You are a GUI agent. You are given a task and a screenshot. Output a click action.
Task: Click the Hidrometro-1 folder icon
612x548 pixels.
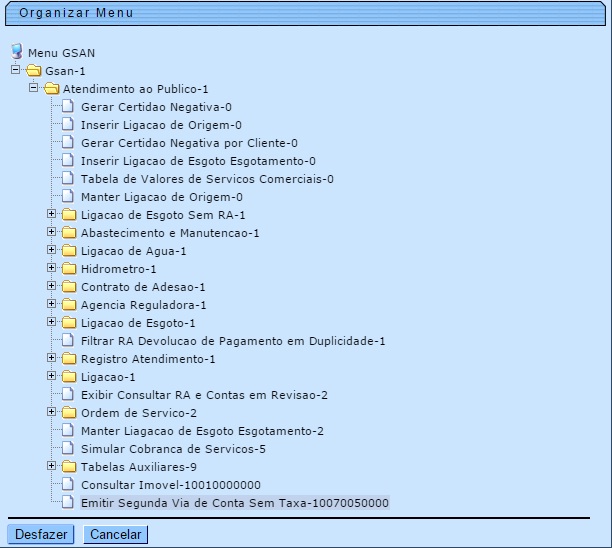coord(69,269)
